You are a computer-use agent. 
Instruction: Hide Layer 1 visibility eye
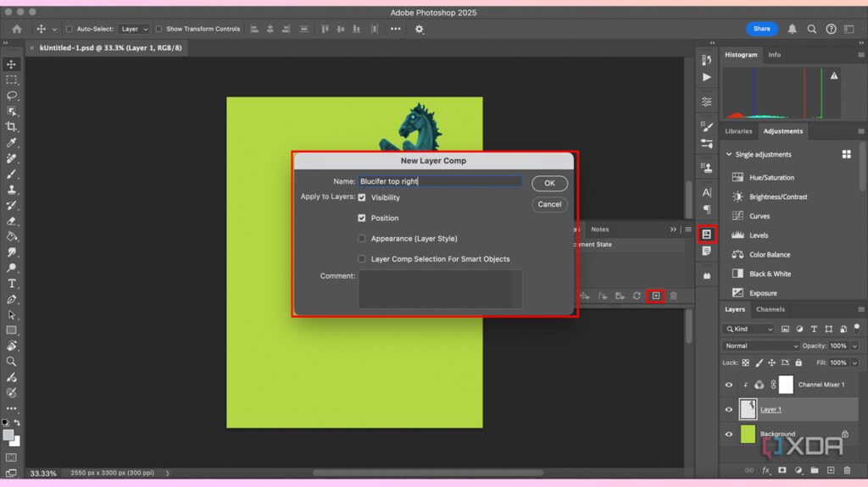coord(728,410)
